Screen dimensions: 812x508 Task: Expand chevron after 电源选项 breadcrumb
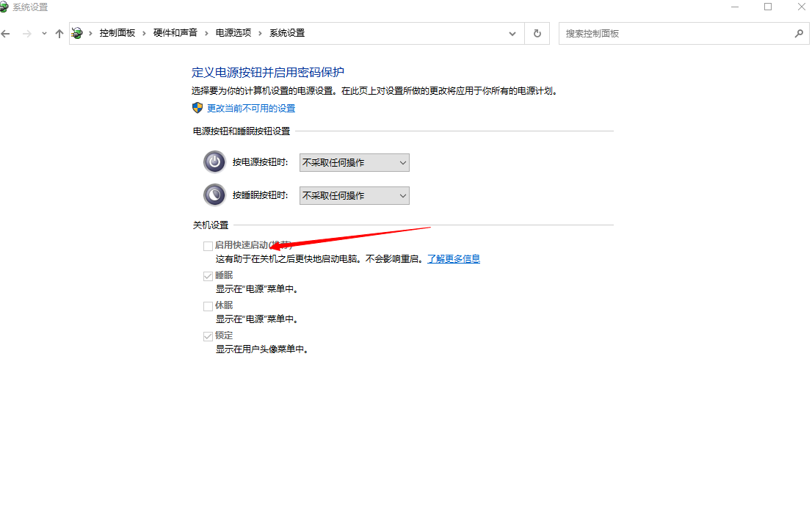click(260, 33)
